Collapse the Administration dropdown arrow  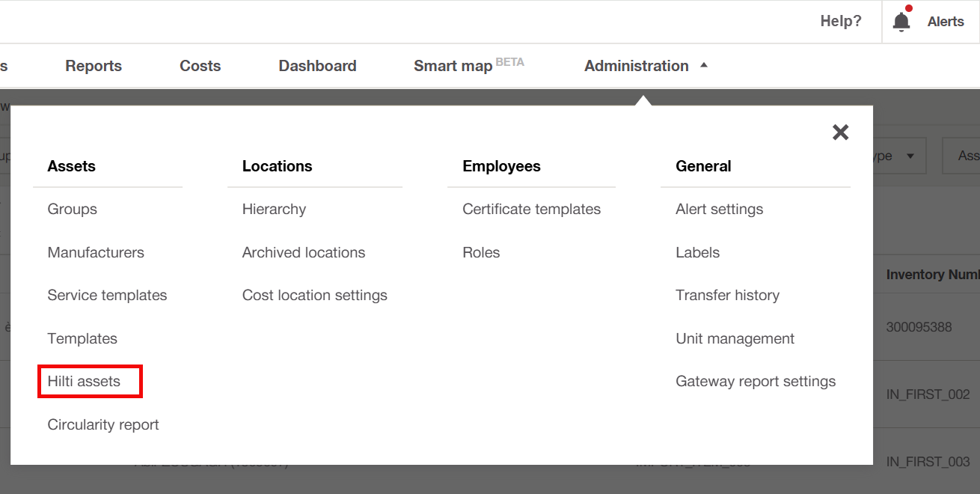[x=703, y=66]
